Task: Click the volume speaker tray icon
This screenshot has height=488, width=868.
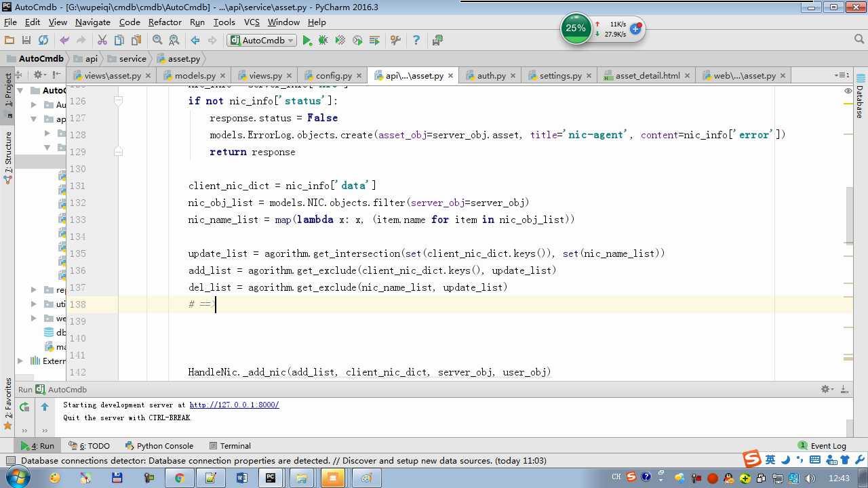Action: [811, 478]
